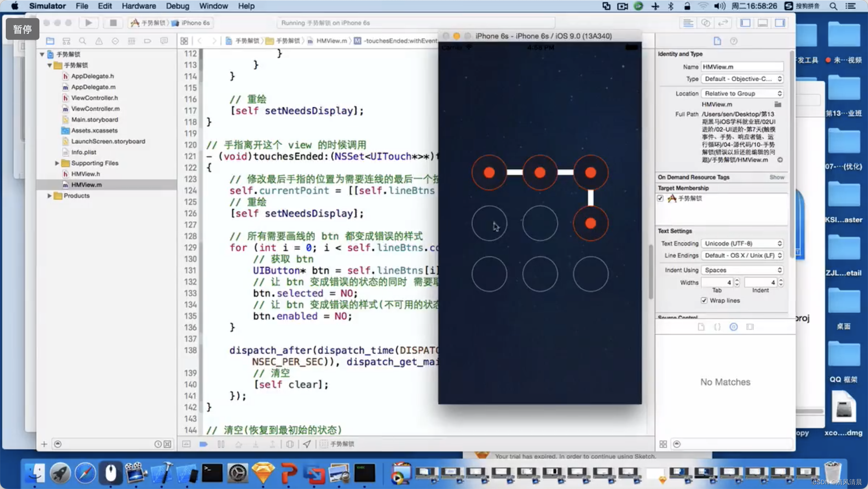Screen dimensions: 868x489
Task: Click the Stop button in Xcode toolbar
Action: (113, 23)
